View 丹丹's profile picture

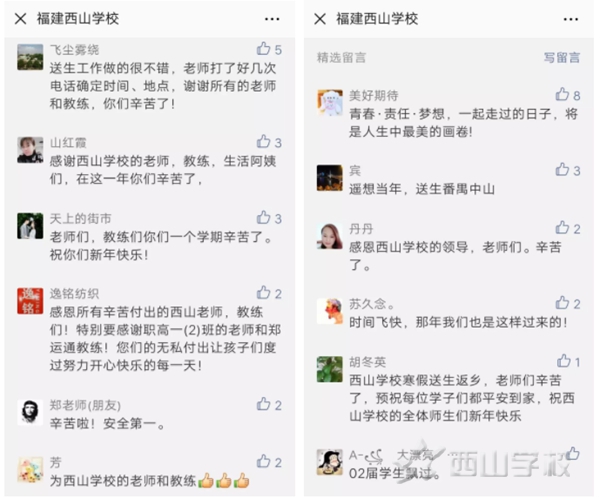point(330,236)
